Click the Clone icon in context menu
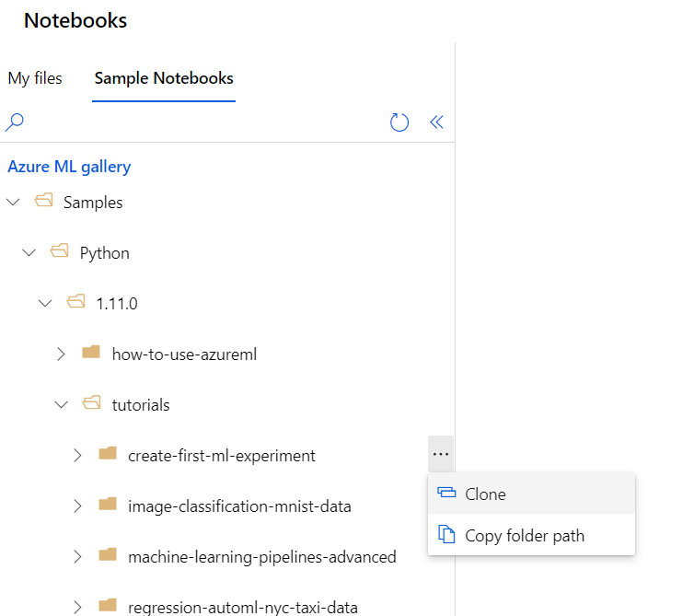This screenshot has height=616, width=694. (446, 493)
